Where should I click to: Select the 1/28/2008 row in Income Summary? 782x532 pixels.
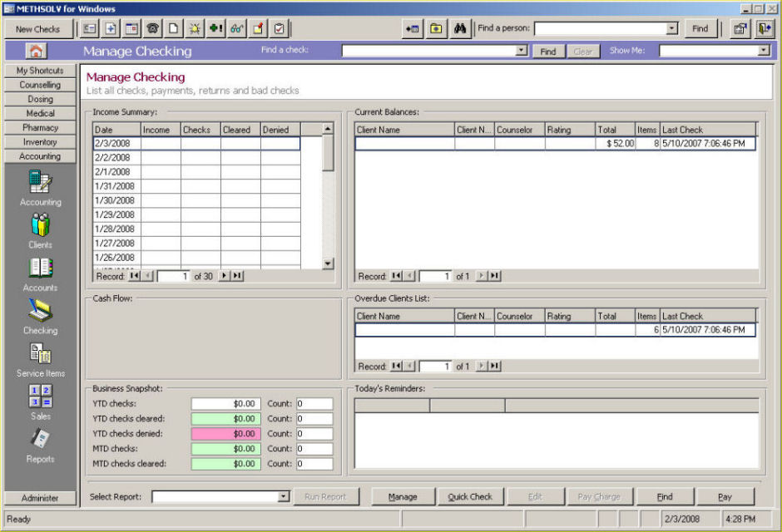tap(196, 229)
